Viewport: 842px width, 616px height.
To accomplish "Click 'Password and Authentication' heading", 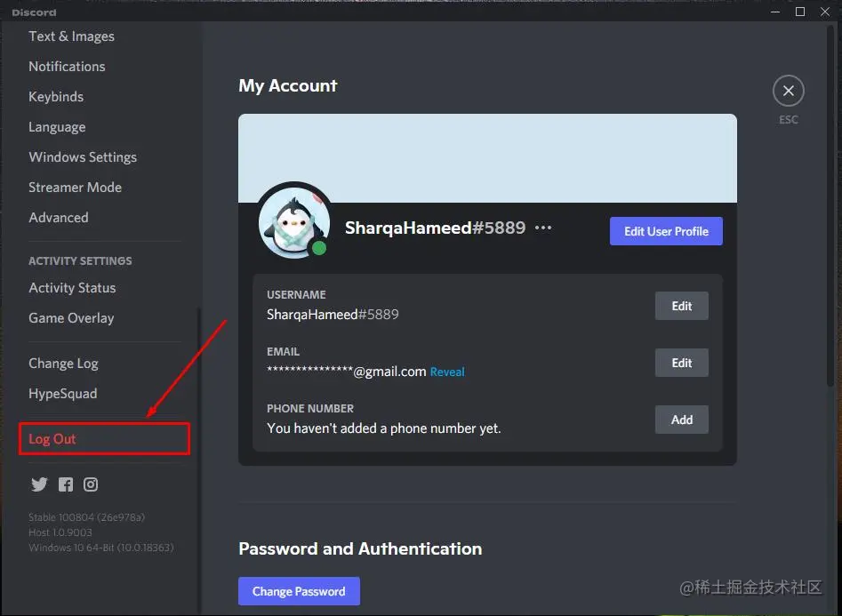I will click(x=360, y=548).
